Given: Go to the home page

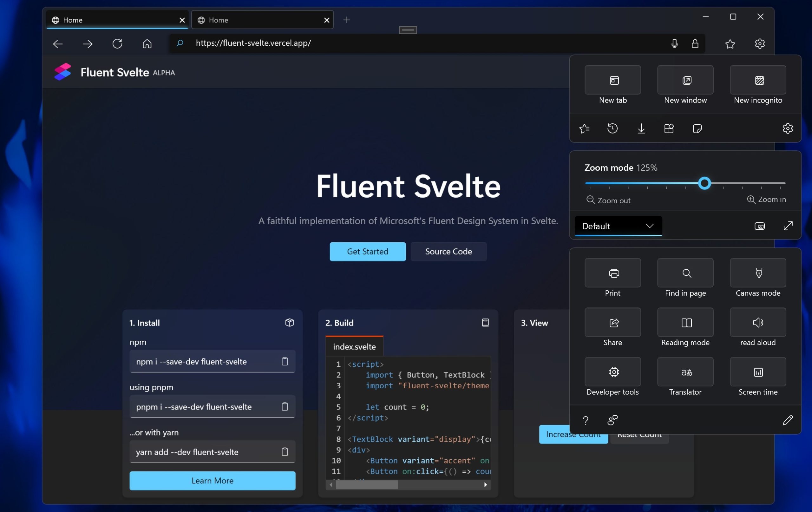Looking at the screenshot, I should point(147,43).
